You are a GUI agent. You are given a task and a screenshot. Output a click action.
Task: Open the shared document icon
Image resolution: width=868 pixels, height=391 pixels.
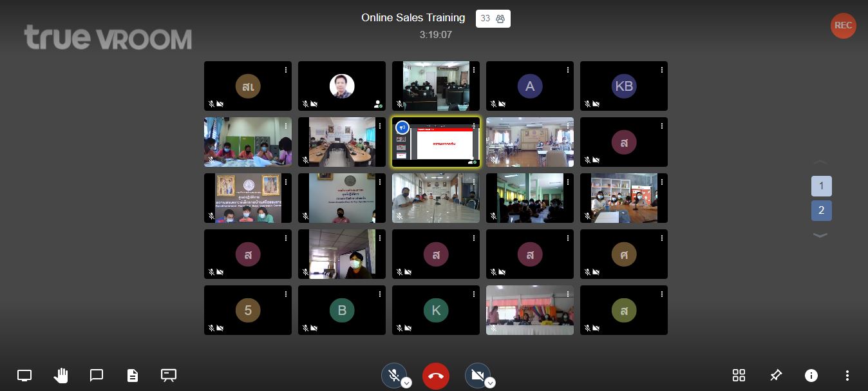(x=133, y=376)
